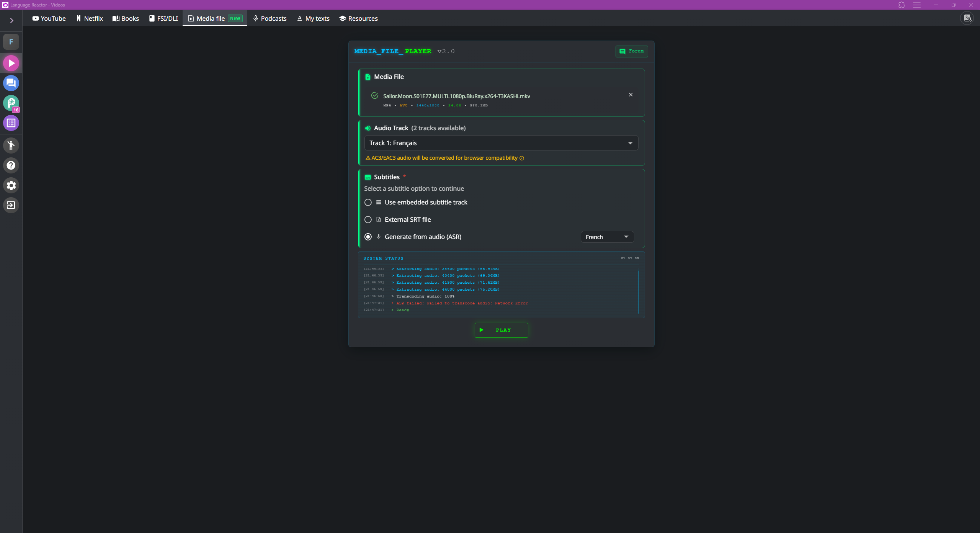
Task: Switch to the Podcasts tab
Action: (x=269, y=18)
